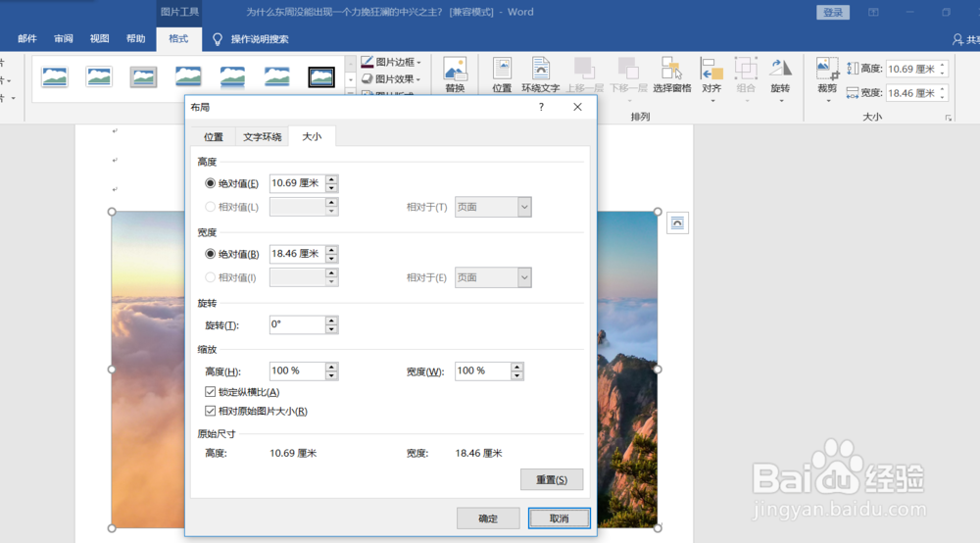The image size is (980, 543).
Task: Click 取消 to cancel the dialog
Action: click(559, 518)
